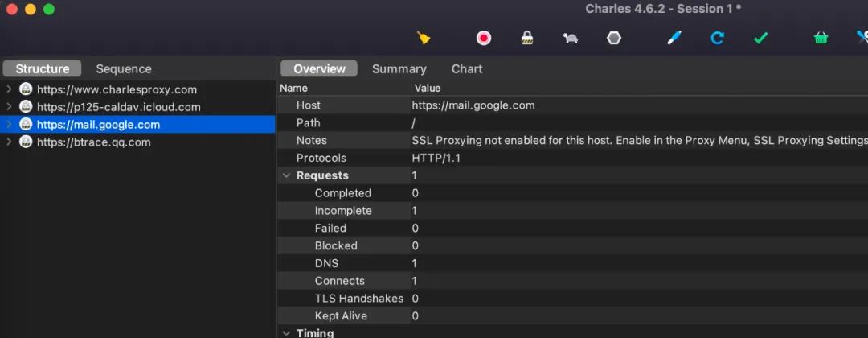Select the Protocols row label

[321, 158]
